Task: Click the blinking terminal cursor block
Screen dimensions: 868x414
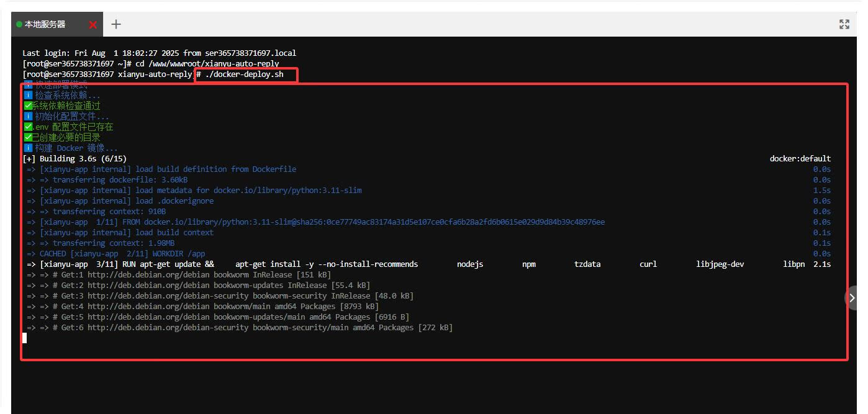Action: 25,338
